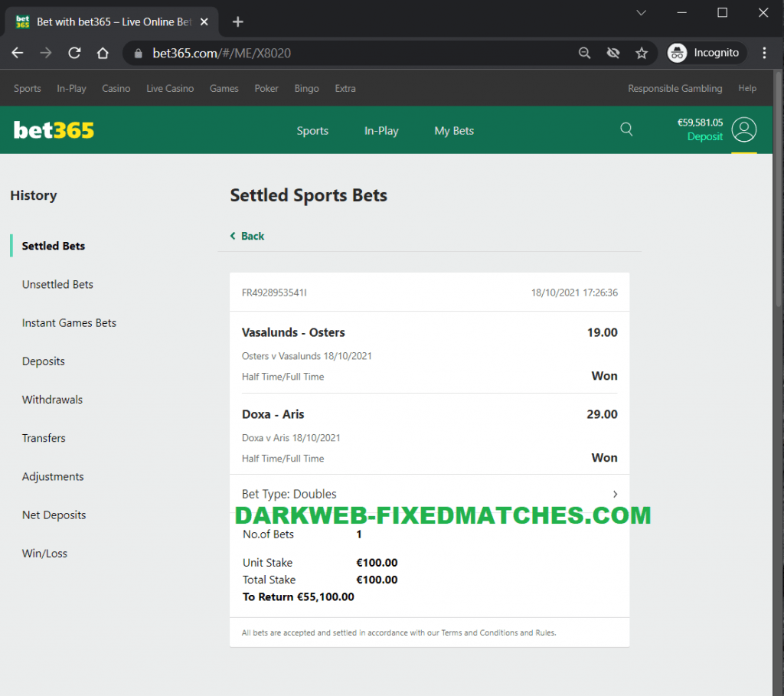The width and height of the screenshot is (784, 696).
Task: Open Responsible Gambling link
Action: pos(675,89)
